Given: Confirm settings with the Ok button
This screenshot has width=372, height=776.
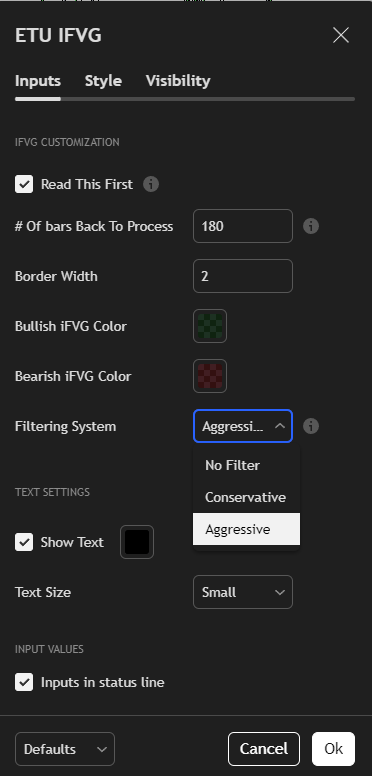Looking at the screenshot, I should click(x=333, y=749).
